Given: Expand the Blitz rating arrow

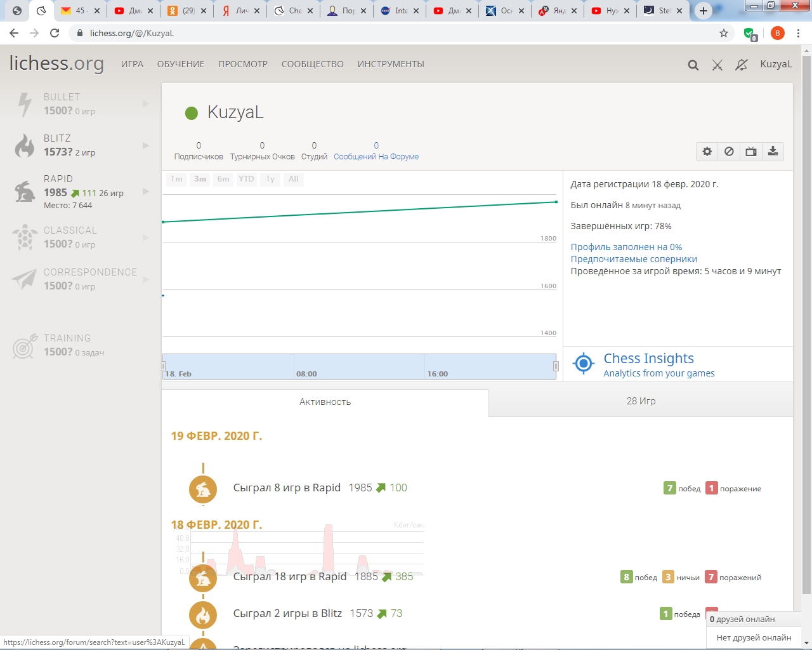Looking at the screenshot, I should pos(146,145).
